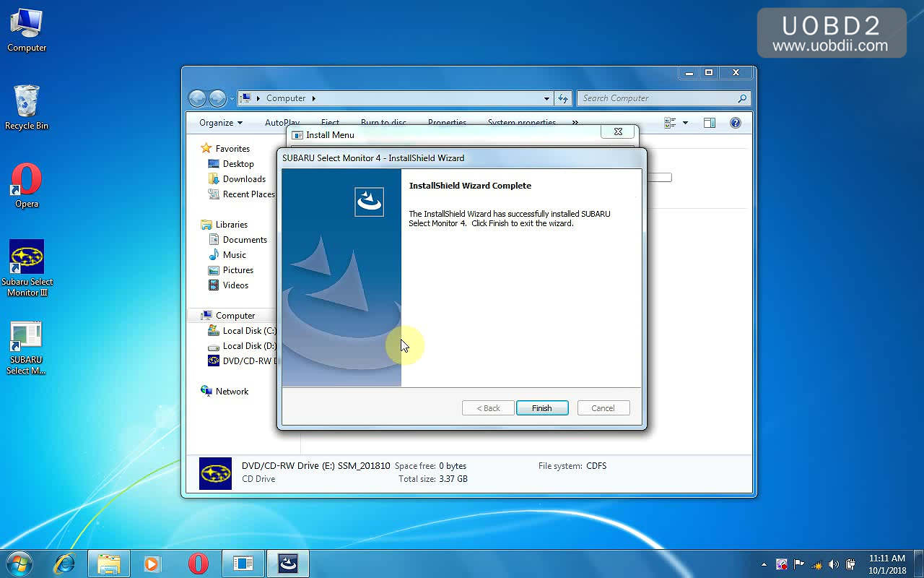Select Local Disk (C:) in navigation pane

point(249,331)
